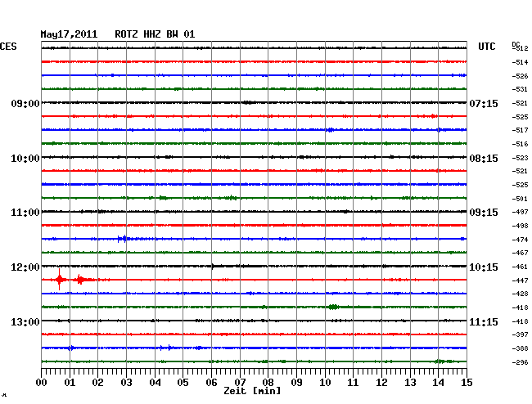Image resolution: width=532 pixels, height=404 pixels.
Task: Click the blue event burst below the 11:00 trace
Action: point(123,239)
